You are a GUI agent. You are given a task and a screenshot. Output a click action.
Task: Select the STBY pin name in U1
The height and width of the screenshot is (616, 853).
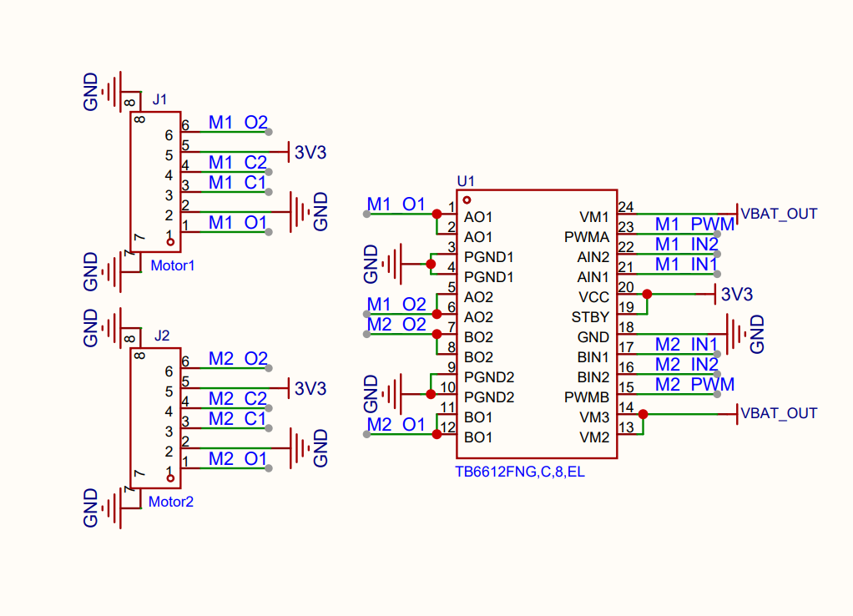pyautogui.click(x=590, y=317)
